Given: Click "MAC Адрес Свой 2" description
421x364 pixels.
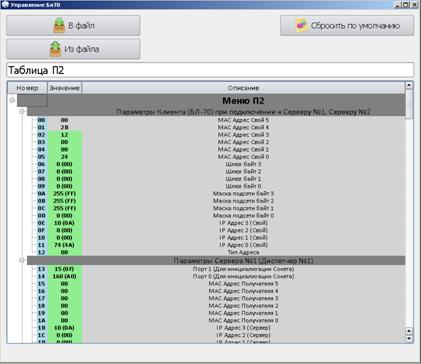Looking at the screenshot, I should [x=243, y=142].
